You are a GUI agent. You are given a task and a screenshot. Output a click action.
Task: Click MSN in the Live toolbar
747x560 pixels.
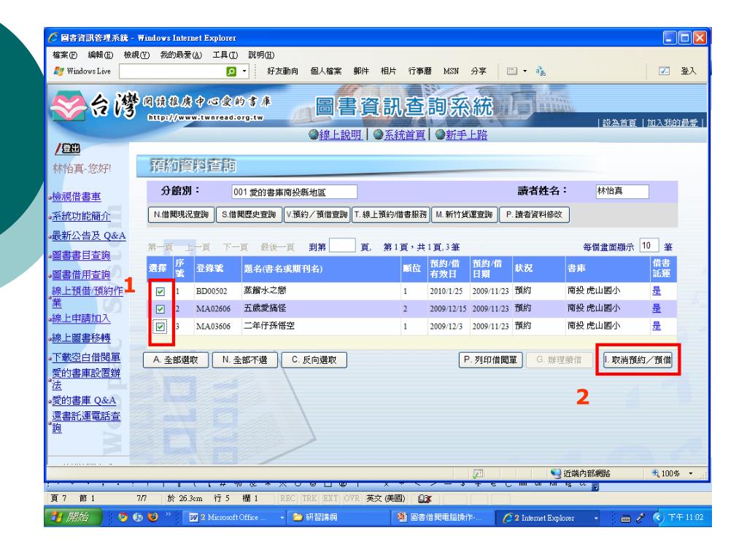click(x=451, y=71)
